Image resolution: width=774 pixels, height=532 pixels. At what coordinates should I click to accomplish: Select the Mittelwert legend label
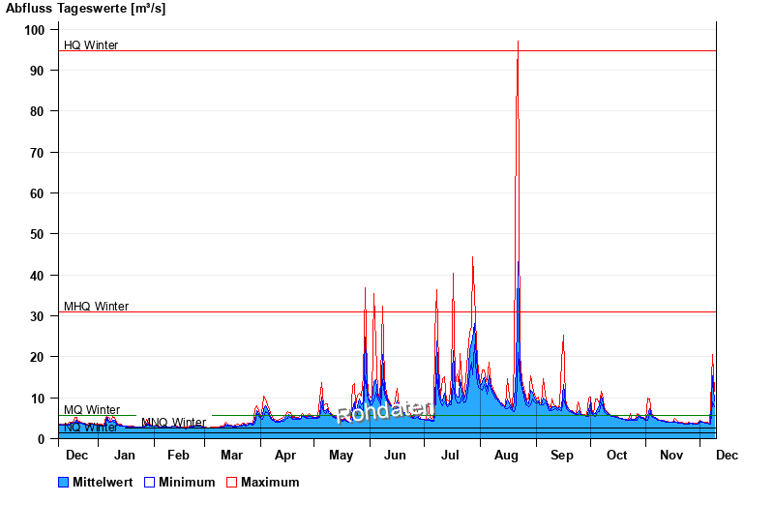(103, 482)
